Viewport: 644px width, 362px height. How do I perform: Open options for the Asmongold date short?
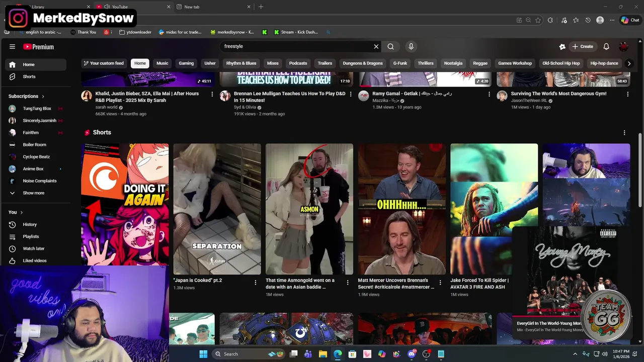(x=347, y=283)
